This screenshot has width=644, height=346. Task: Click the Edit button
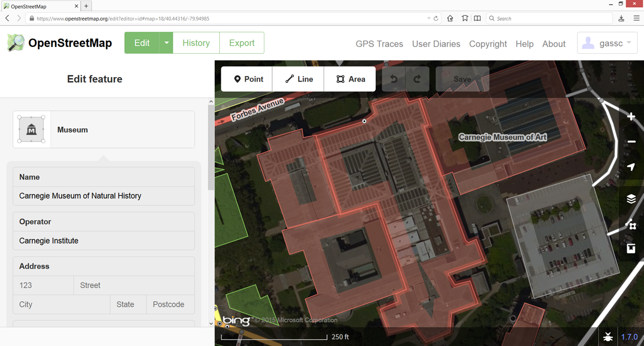click(x=141, y=42)
